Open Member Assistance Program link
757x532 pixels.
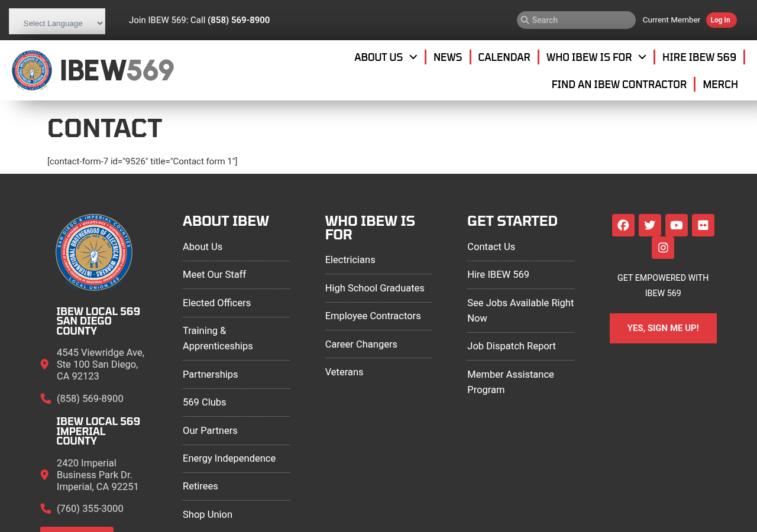pos(511,382)
